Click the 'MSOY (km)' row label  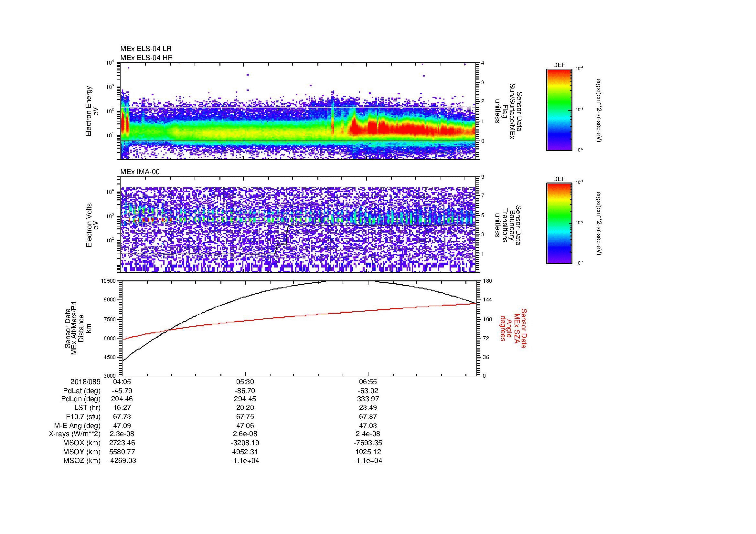[x=82, y=452]
